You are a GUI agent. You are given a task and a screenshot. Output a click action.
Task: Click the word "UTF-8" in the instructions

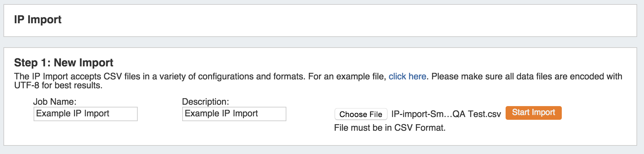(27, 85)
